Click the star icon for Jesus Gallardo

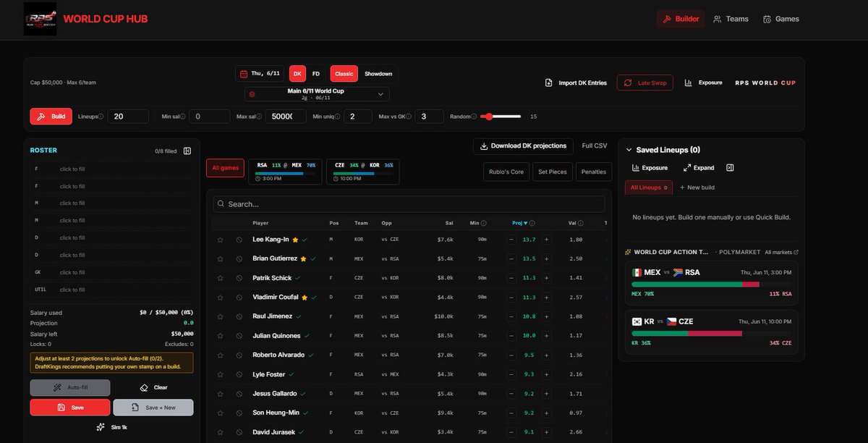click(x=220, y=394)
